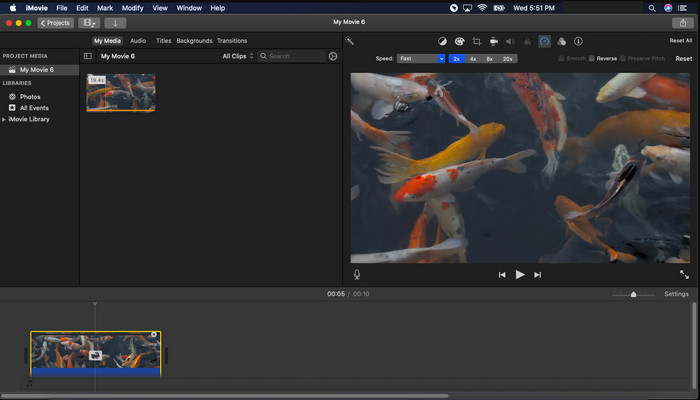This screenshot has width=700, height=400.
Task: Open the stabilization camera tool
Action: point(493,41)
